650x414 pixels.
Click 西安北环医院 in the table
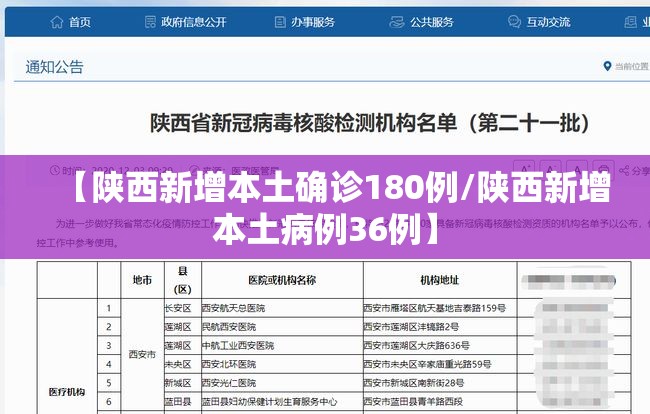(229, 364)
